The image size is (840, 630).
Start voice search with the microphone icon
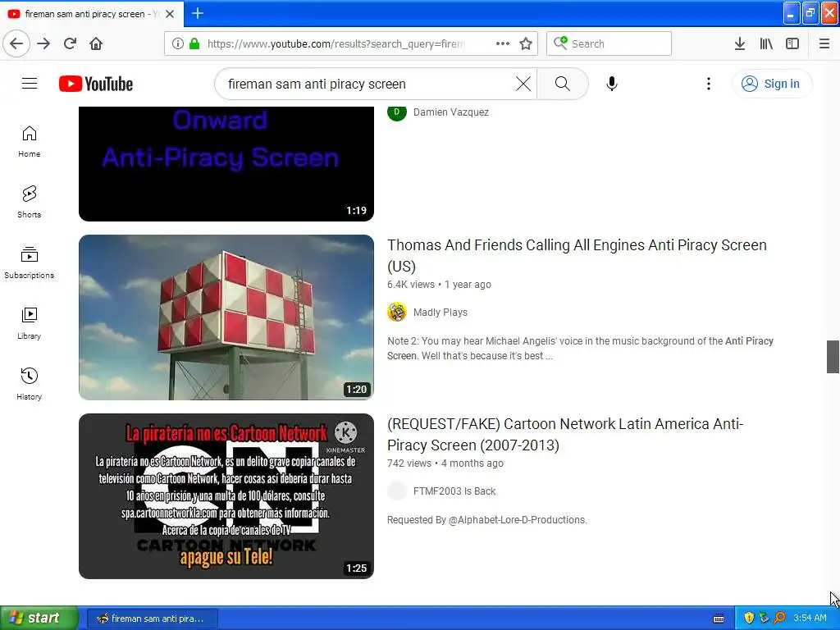[x=612, y=84]
